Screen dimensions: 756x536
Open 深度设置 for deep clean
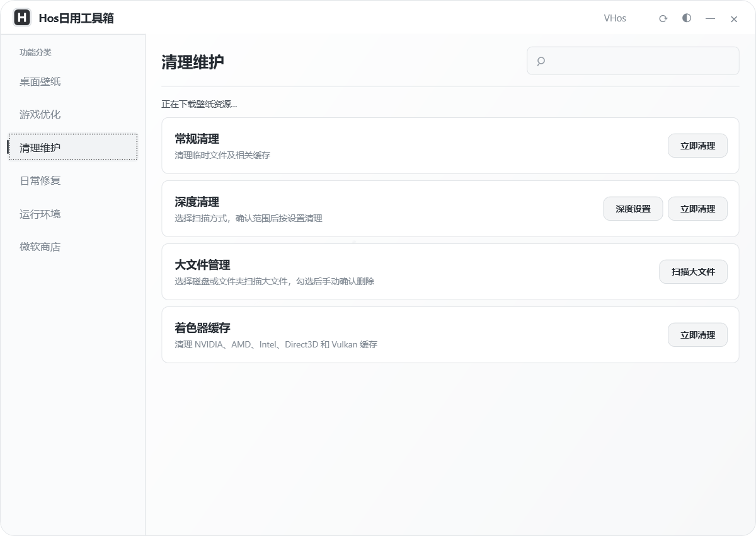(x=633, y=209)
